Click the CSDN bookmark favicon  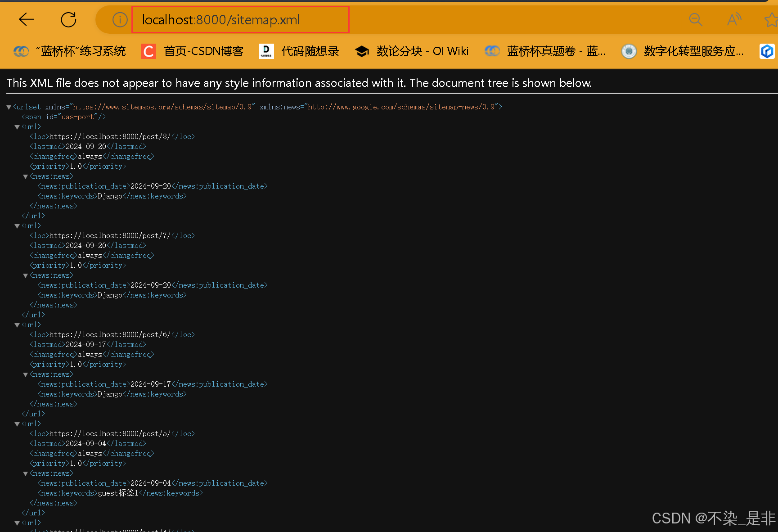148,51
